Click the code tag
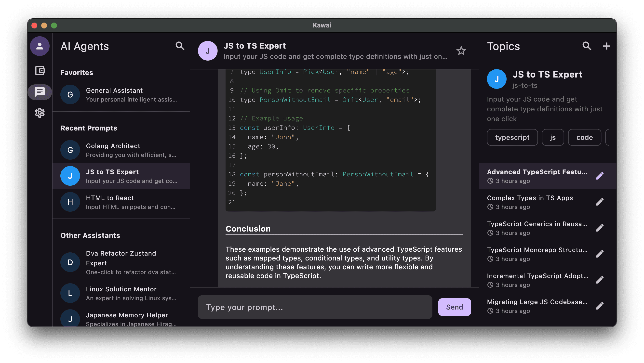644x363 pixels. click(585, 137)
